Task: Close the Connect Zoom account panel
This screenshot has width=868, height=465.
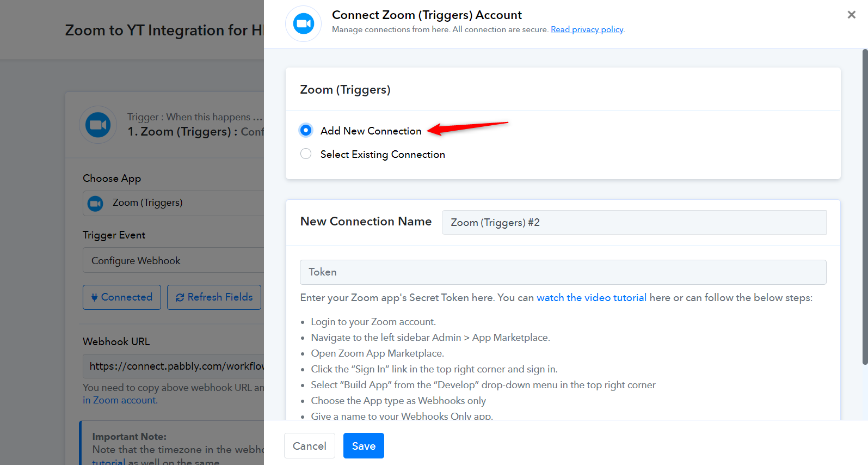Action: [851, 15]
